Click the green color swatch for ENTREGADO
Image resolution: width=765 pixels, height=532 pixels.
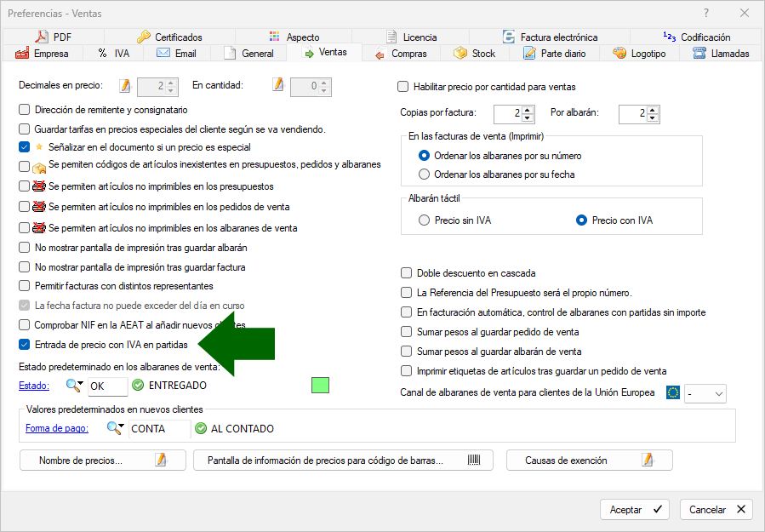(320, 386)
